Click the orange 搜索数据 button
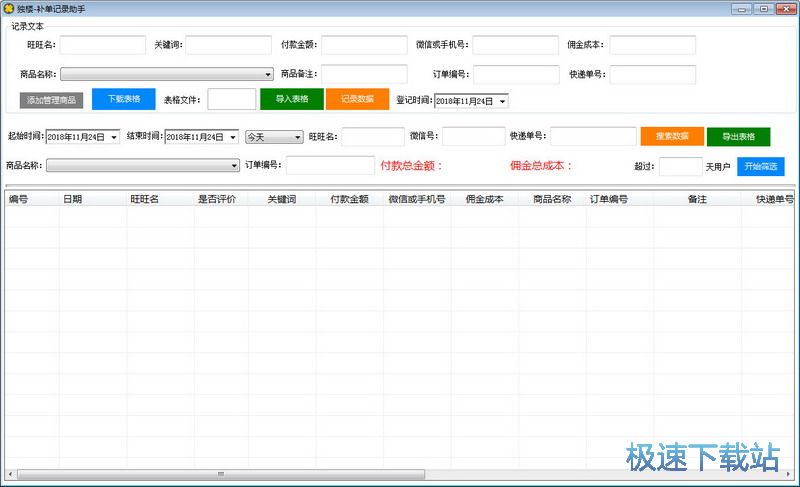800x487 pixels. pyautogui.click(x=671, y=136)
